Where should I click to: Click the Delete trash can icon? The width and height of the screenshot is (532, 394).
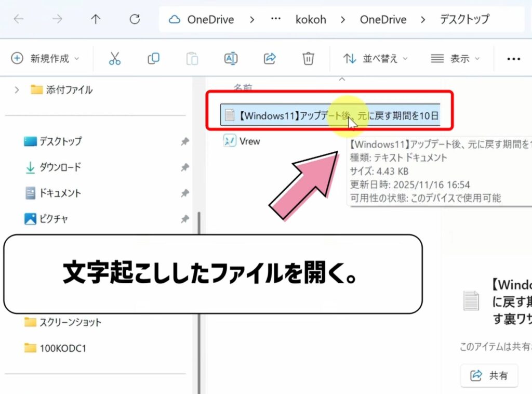pos(308,59)
